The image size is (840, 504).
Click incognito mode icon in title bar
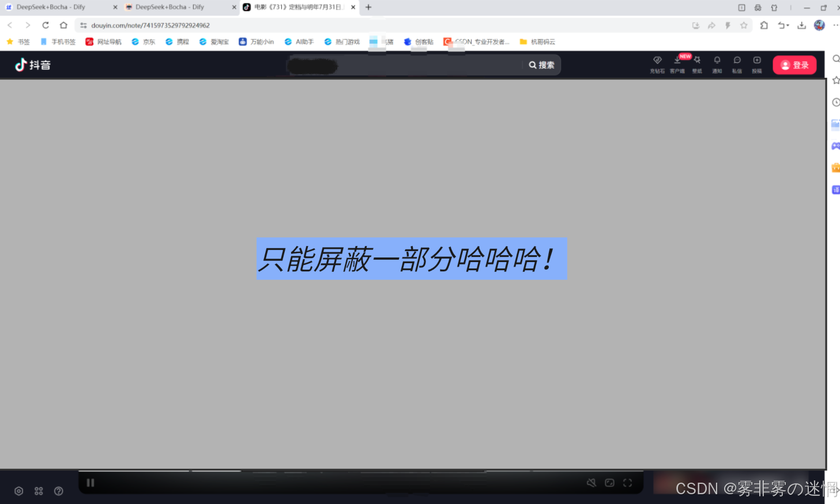758,7
